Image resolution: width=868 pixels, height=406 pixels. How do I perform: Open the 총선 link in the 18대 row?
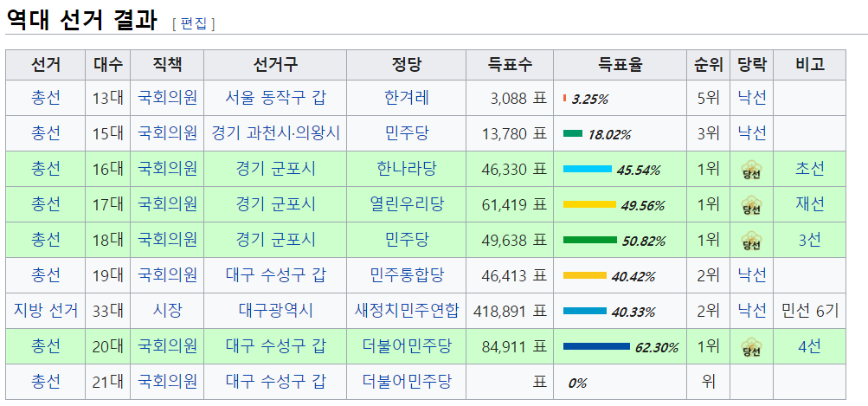pyautogui.click(x=45, y=240)
